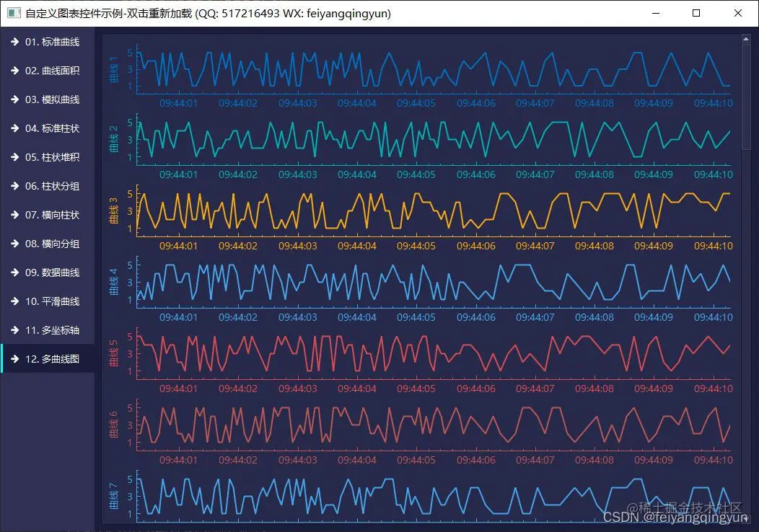Click the 曲线 4 axis label
The height and width of the screenshot is (532, 759).
point(114,282)
